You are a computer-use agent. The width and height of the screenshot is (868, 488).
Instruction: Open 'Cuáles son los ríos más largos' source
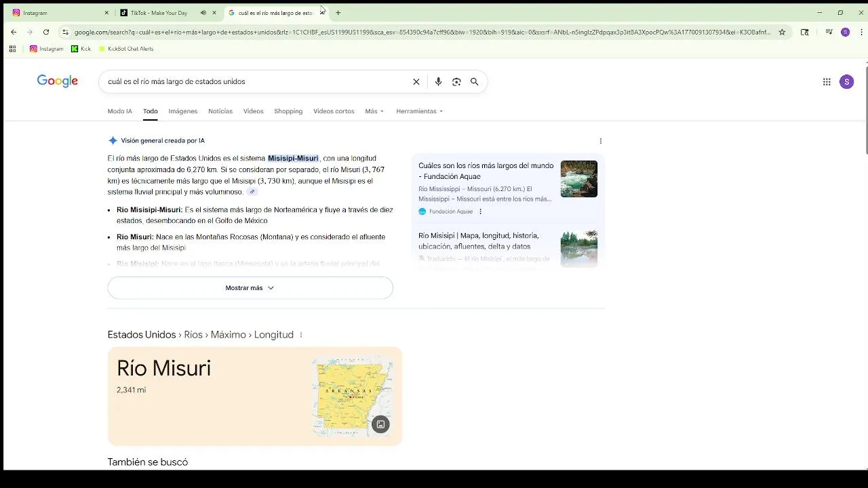(x=486, y=171)
